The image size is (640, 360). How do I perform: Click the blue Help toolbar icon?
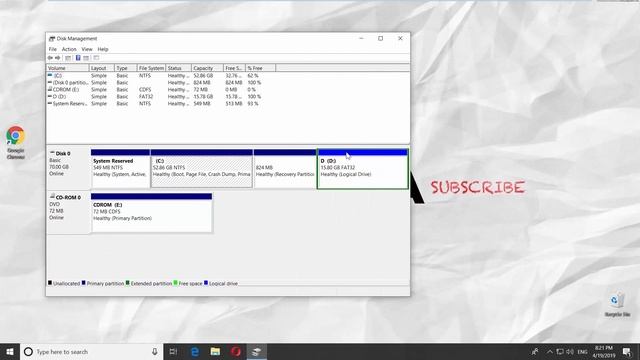[x=78, y=58]
